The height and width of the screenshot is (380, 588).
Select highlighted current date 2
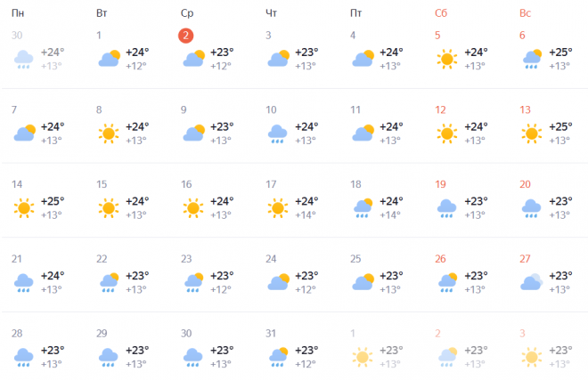pyautogui.click(x=185, y=36)
